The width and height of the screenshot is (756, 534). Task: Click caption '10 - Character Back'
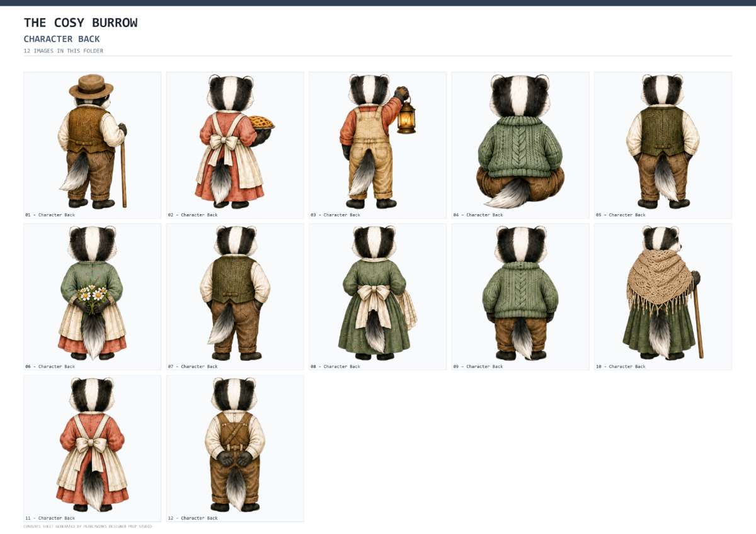pos(621,366)
